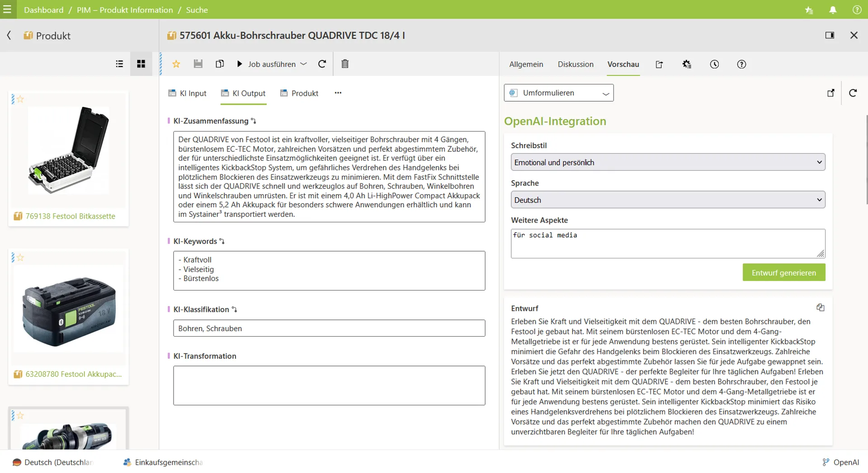The width and height of the screenshot is (868, 473).
Task: Open the Sprache dropdown
Action: pyautogui.click(x=668, y=200)
